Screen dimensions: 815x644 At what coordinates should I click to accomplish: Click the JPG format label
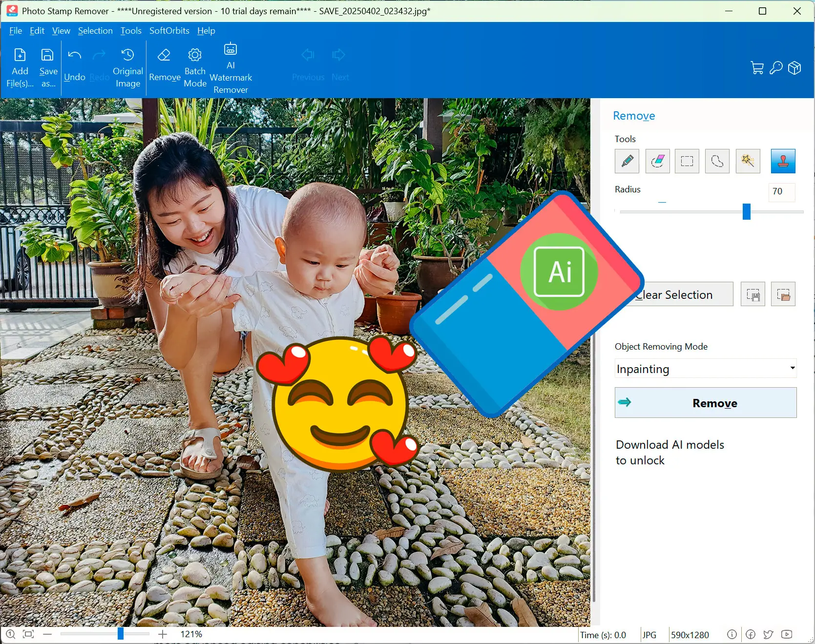(649, 635)
